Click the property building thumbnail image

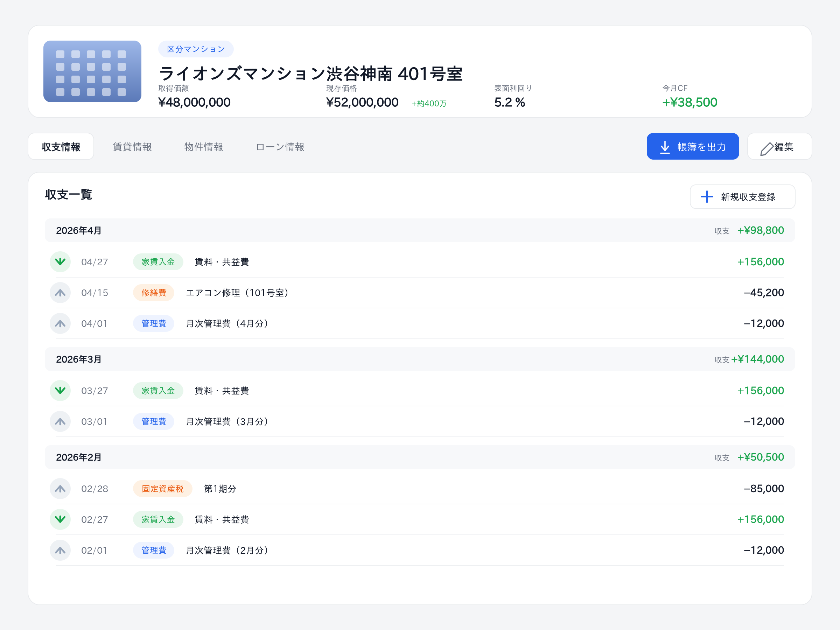tap(92, 71)
